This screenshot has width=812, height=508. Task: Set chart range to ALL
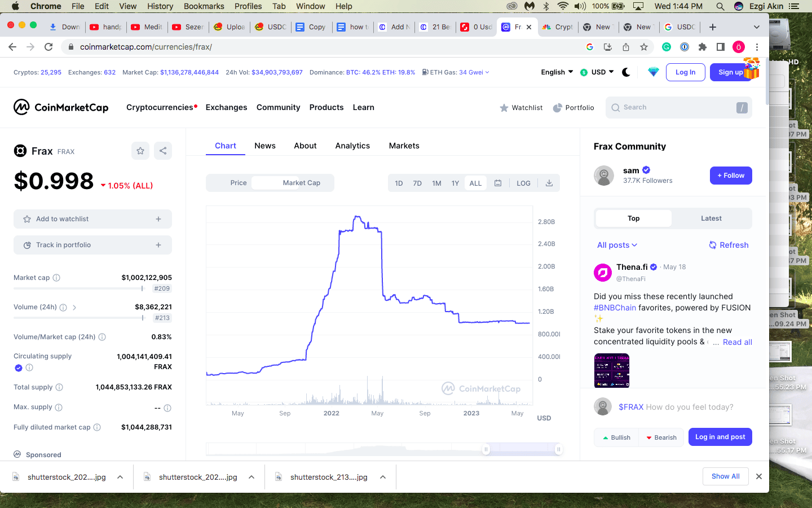tap(475, 183)
